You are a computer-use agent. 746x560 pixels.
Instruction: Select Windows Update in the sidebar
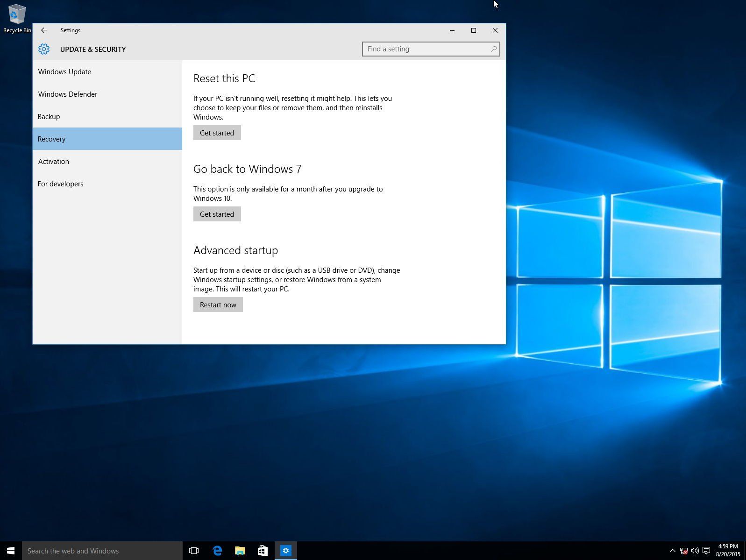pyautogui.click(x=64, y=72)
